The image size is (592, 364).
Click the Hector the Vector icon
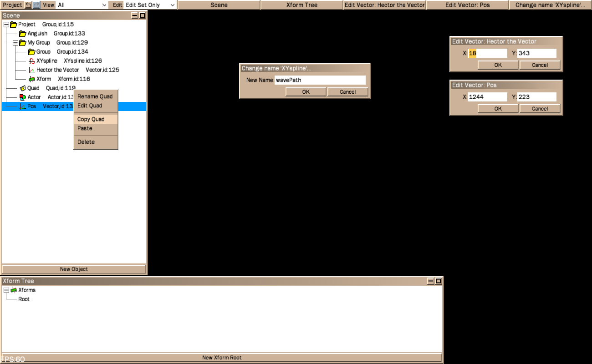(32, 70)
